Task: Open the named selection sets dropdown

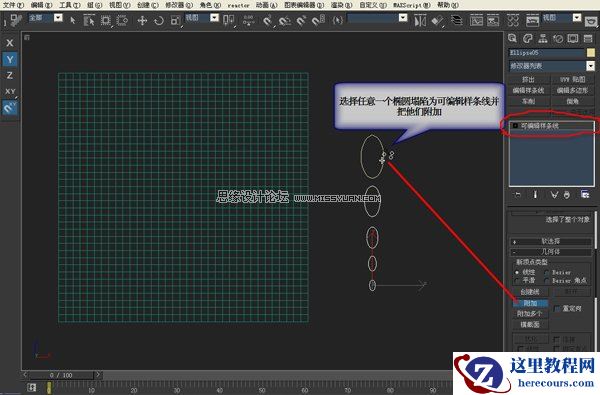Action: point(403,18)
